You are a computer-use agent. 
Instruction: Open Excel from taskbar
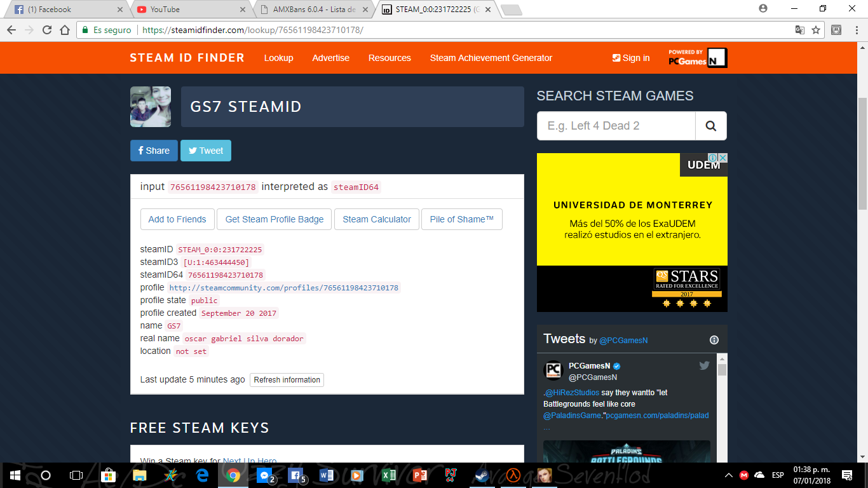click(389, 475)
